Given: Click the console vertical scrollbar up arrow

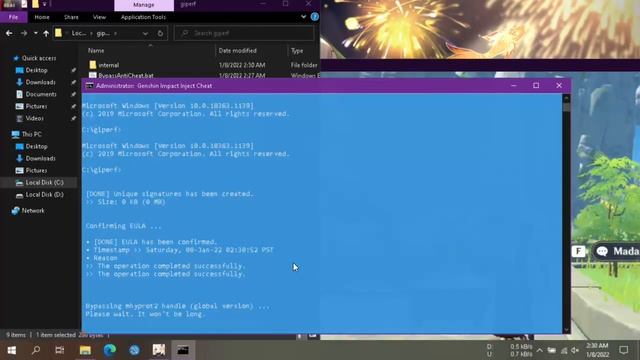Looking at the screenshot, I should (566, 98).
